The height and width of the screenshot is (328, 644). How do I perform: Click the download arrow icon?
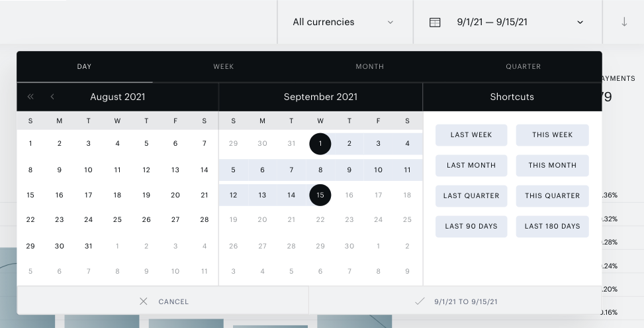click(624, 22)
